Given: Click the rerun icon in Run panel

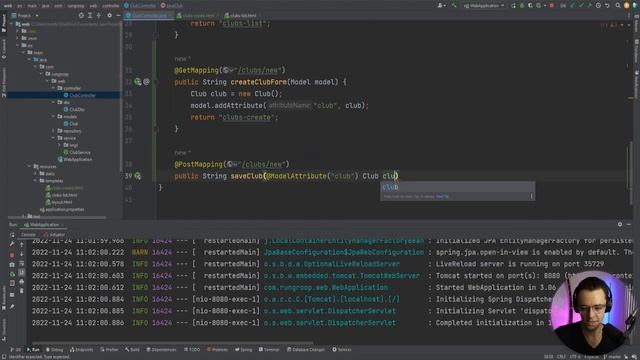Looking at the screenshot, I should pos(12,235).
